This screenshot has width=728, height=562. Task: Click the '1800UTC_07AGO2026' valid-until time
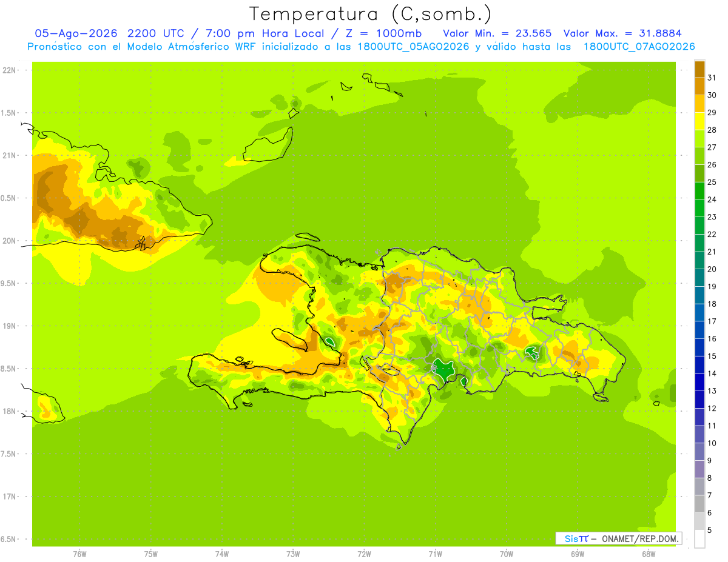pyautogui.click(x=639, y=47)
